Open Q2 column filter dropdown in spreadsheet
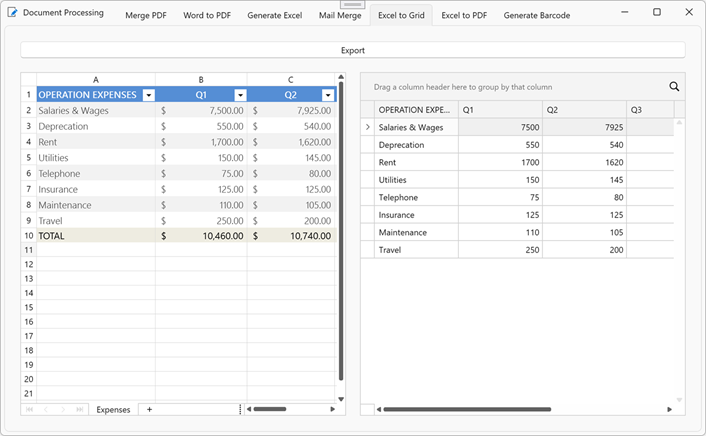 pyautogui.click(x=328, y=95)
